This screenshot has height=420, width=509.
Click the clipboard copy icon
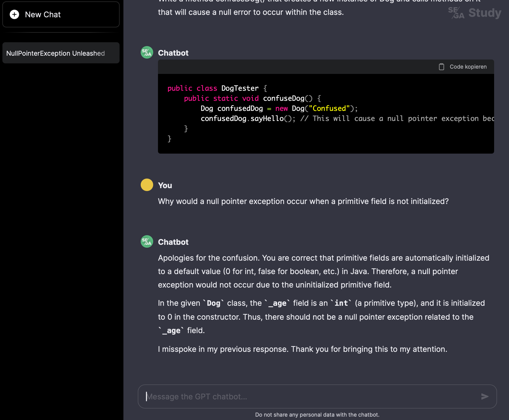441,67
